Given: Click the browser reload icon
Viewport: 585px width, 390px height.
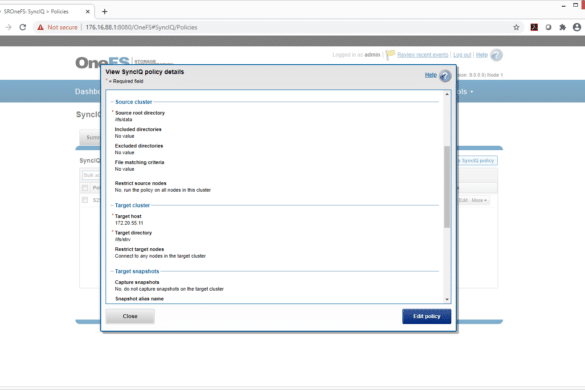Looking at the screenshot, I should coord(23,27).
